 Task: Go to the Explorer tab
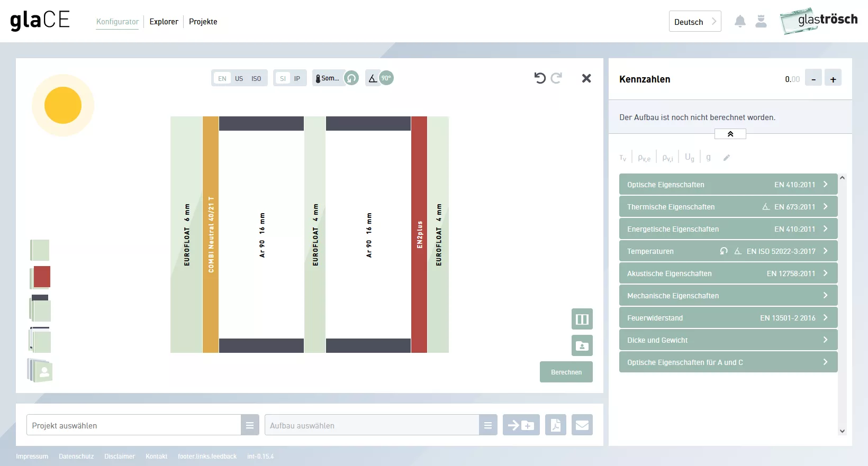tap(164, 22)
